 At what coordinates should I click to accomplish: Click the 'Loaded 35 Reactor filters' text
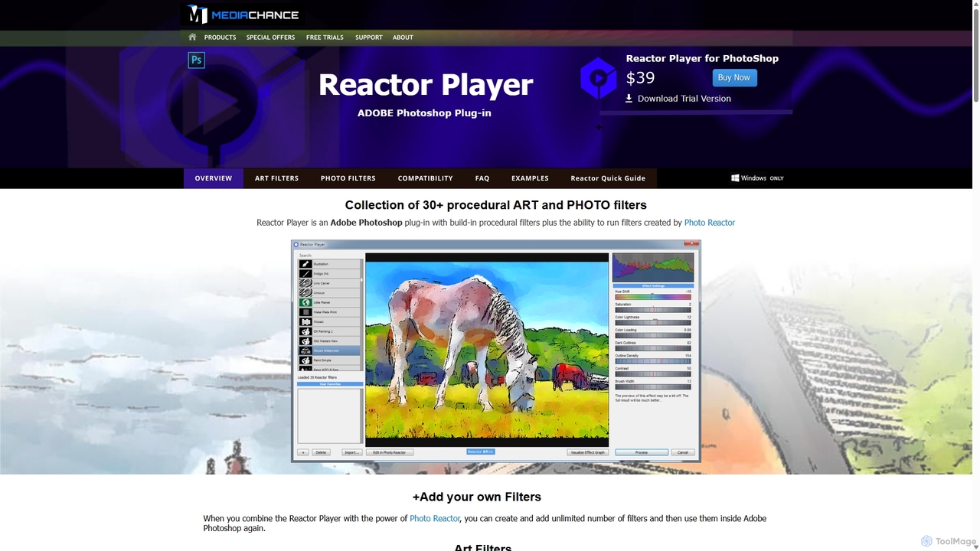[318, 378]
